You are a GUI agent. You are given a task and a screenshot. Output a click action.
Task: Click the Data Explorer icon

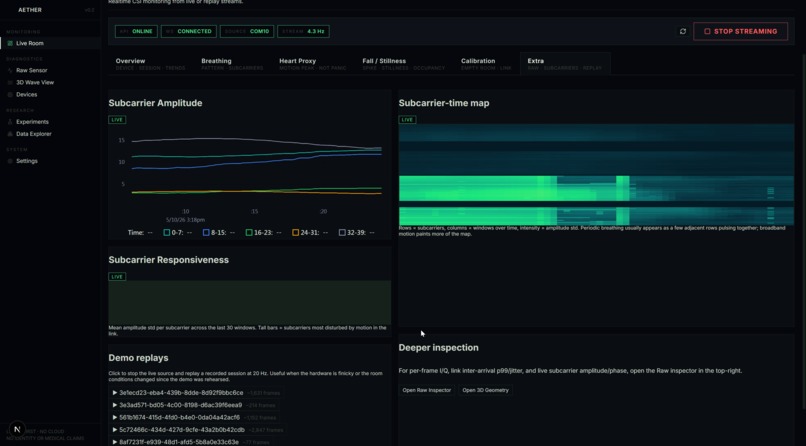10,134
